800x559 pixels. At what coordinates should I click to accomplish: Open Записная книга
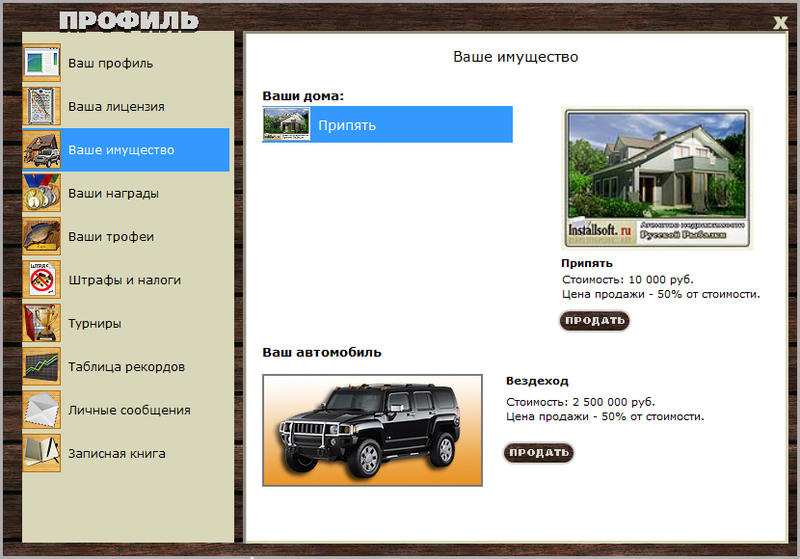(117, 453)
